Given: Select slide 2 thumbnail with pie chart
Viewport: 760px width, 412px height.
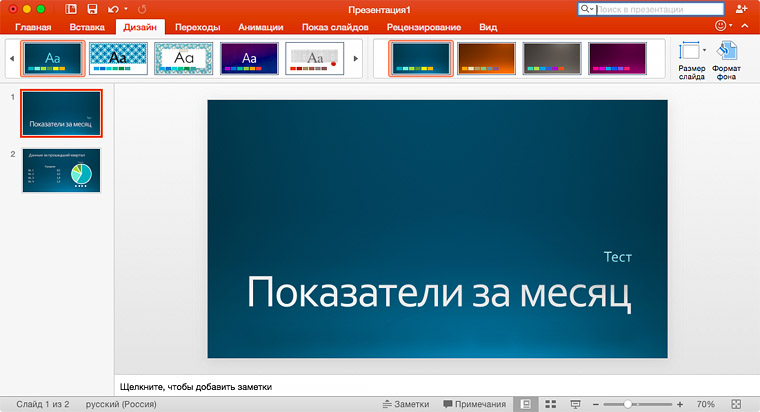Looking at the screenshot, I should click(61, 170).
